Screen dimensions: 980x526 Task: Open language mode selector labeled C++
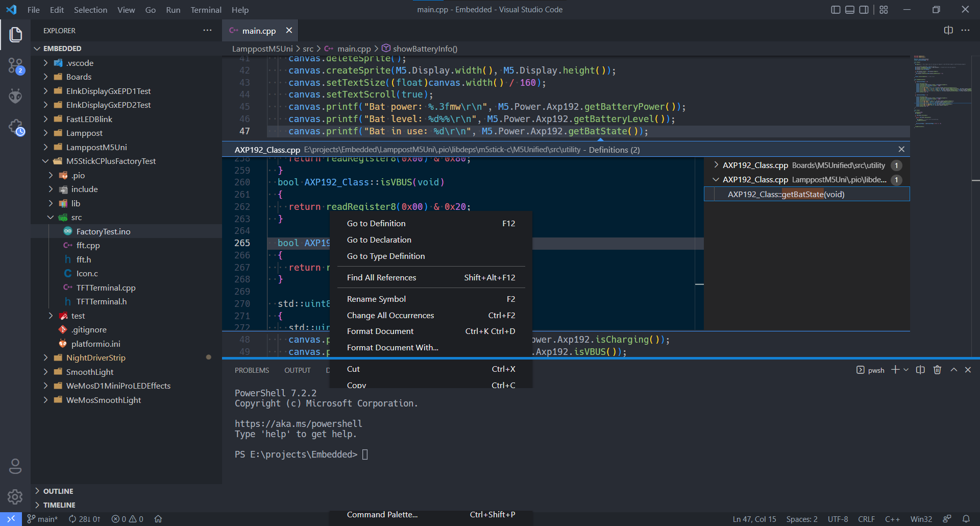click(x=893, y=519)
